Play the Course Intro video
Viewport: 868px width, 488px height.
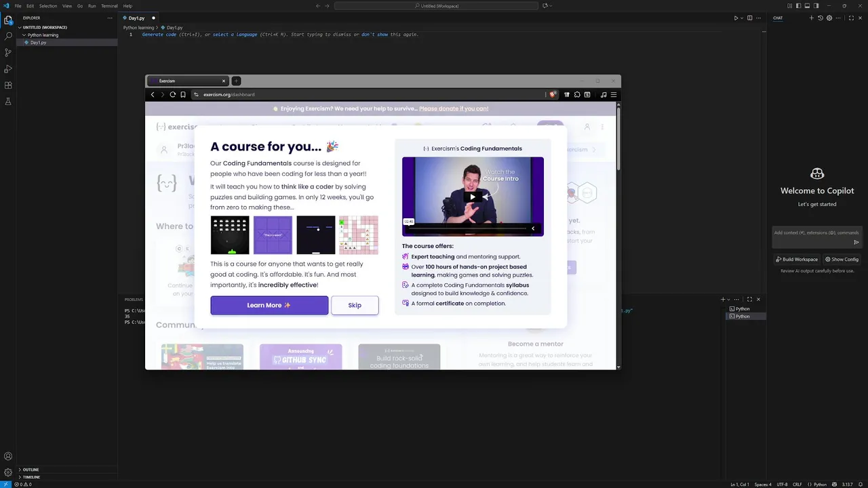473,197
